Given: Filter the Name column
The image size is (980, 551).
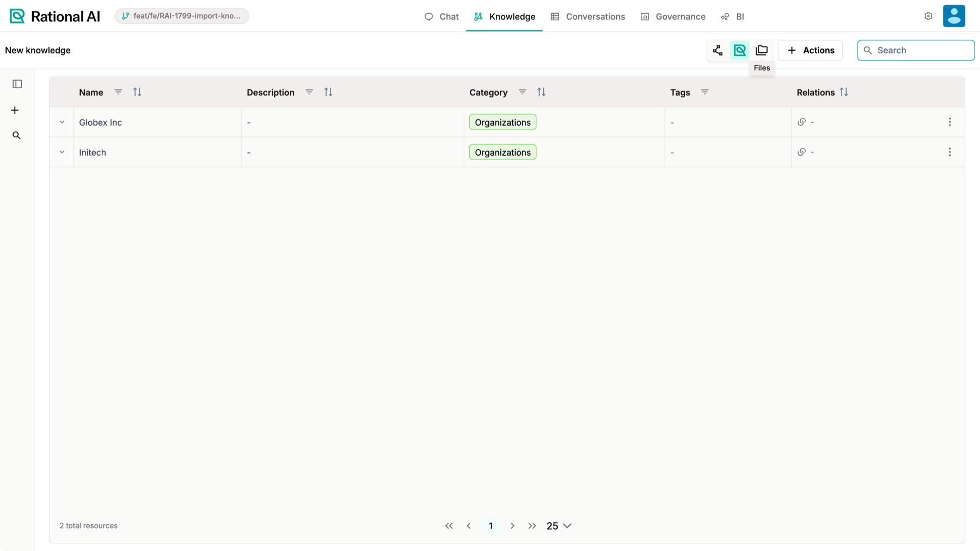Looking at the screenshot, I should point(118,92).
